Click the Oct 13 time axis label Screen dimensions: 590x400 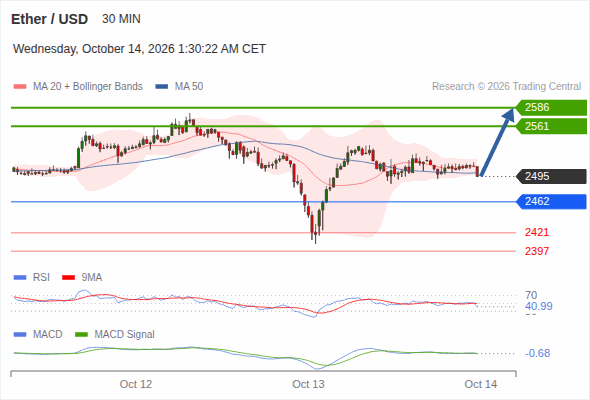308,384
